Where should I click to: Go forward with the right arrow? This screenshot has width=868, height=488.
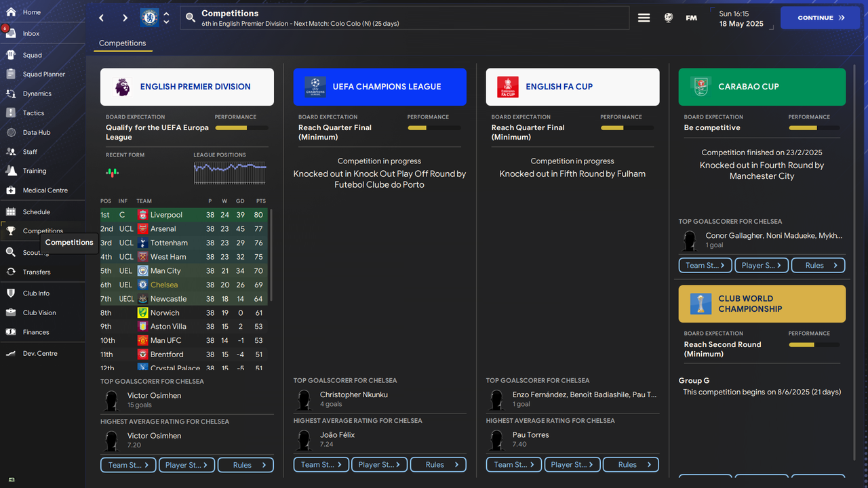pyautogui.click(x=125, y=18)
